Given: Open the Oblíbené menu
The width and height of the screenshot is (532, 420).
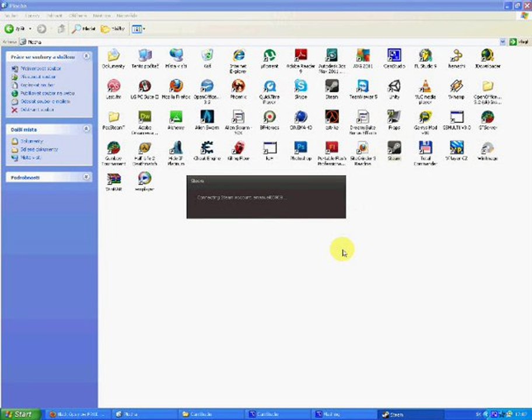Looking at the screenshot, I should 78,16.
